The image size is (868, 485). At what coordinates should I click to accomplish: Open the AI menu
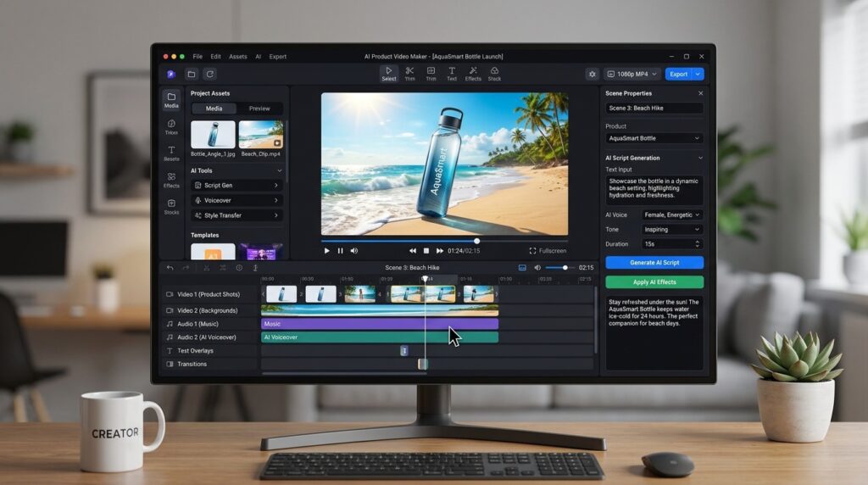point(258,57)
